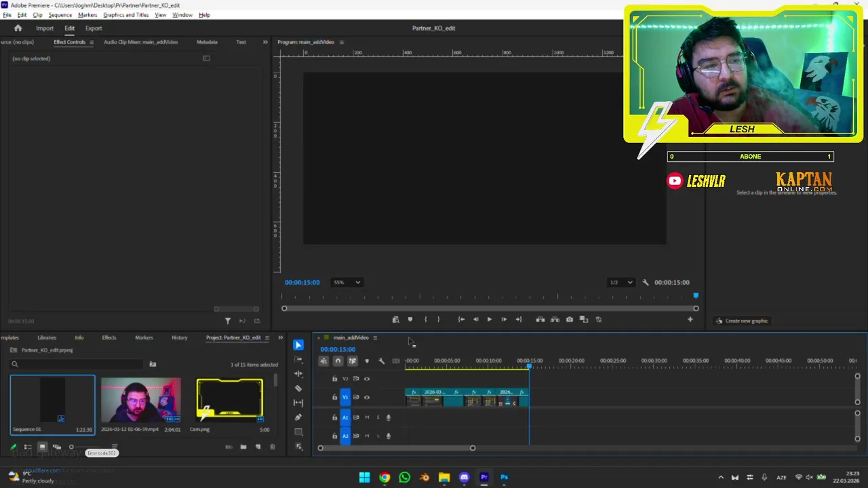The width and height of the screenshot is (868, 488).
Task: Open sort icons menu in Project panel
Action: [115, 447]
